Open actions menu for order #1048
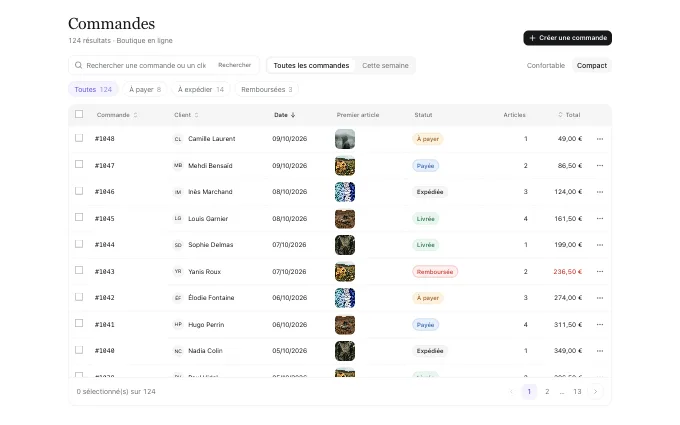 600,139
